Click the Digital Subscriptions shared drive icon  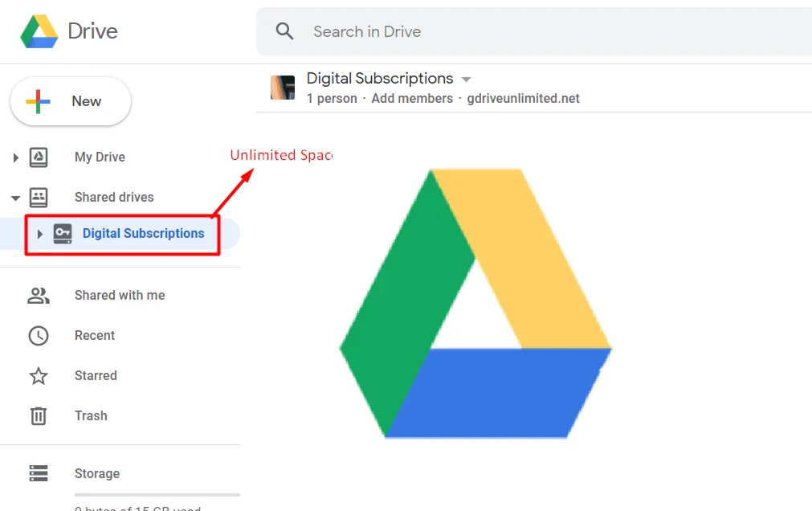click(x=63, y=234)
